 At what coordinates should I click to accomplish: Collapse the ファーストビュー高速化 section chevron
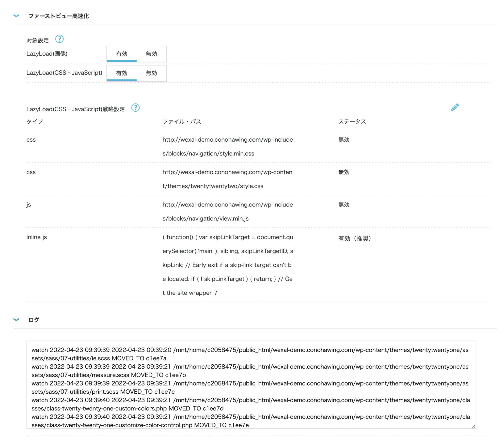(16, 16)
